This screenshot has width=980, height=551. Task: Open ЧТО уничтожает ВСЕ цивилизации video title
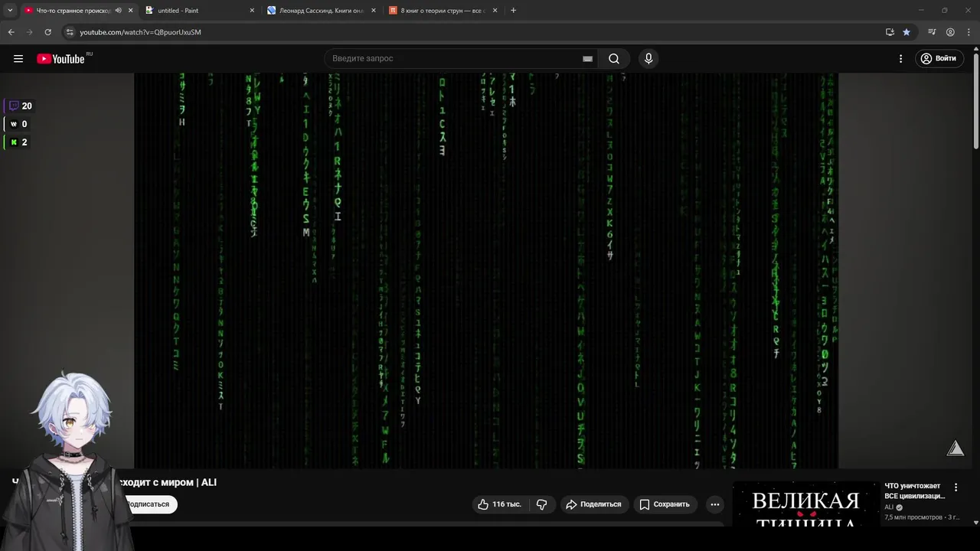click(x=914, y=491)
